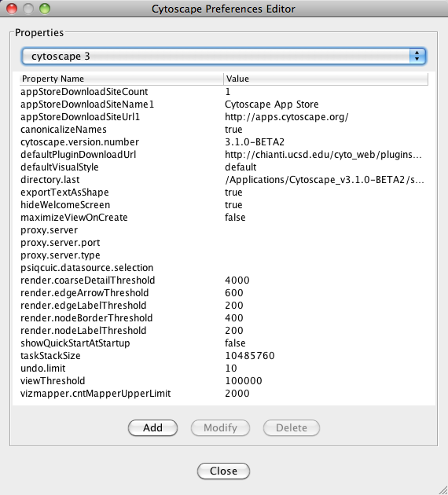Click the hideWelcomeScreen true value
Viewport: 448px width, 495px height.
[x=233, y=205]
